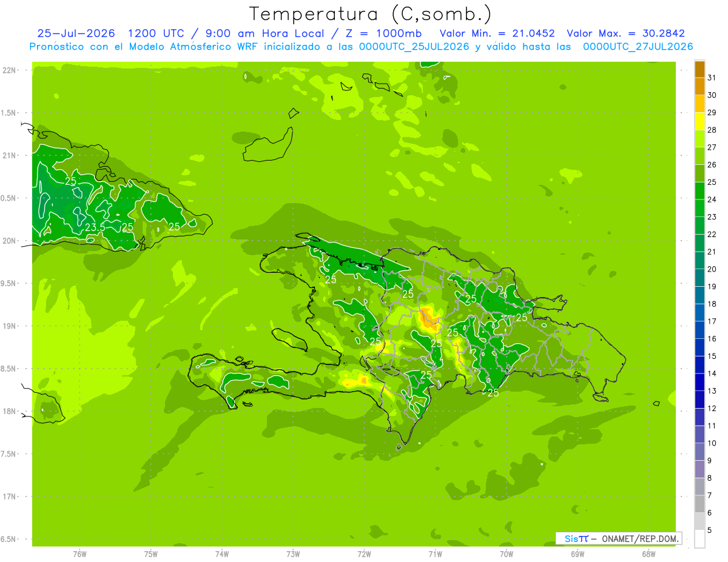Click the "70W" longitude axis label
Image resolution: width=728 pixels, height=562 pixels.
pyautogui.click(x=507, y=554)
